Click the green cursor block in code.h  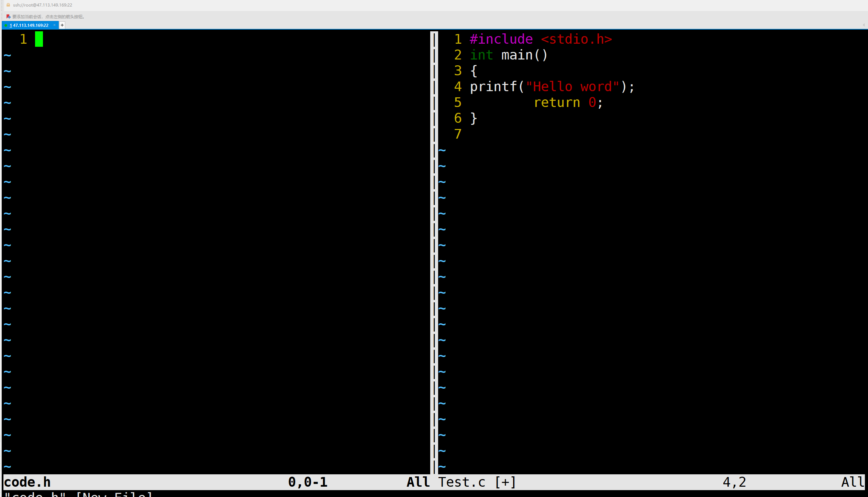[39, 39]
